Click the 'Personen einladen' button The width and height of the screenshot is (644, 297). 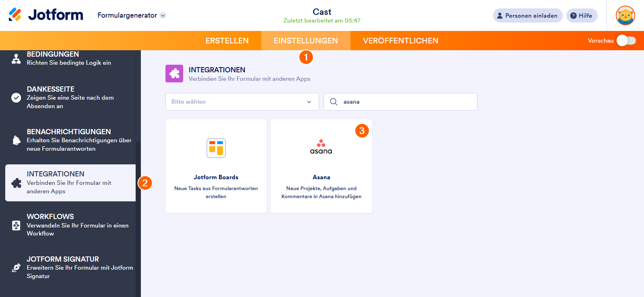pyautogui.click(x=527, y=16)
